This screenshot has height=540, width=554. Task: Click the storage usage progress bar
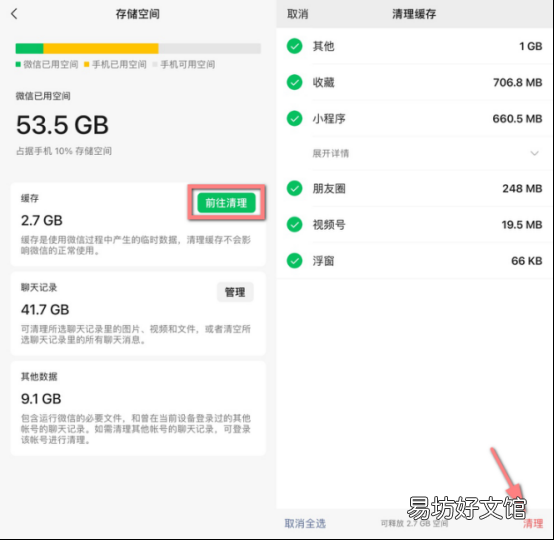point(138,48)
